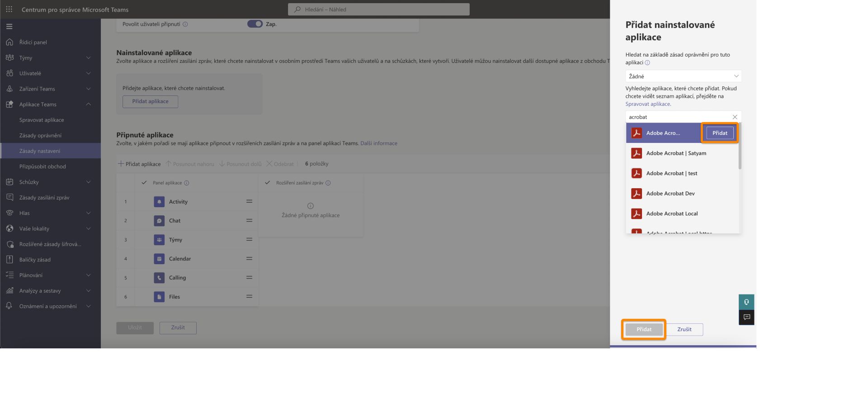Click Zrušit next to Uložit button
This screenshot has width=868, height=418.
[x=178, y=328]
